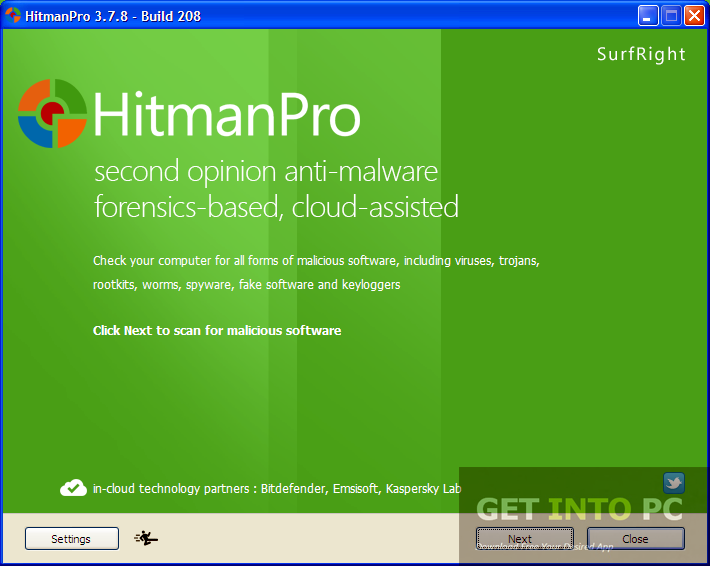Maximize the HitmanPro window
Screen dimensions: 710x566
coord(672,16)
